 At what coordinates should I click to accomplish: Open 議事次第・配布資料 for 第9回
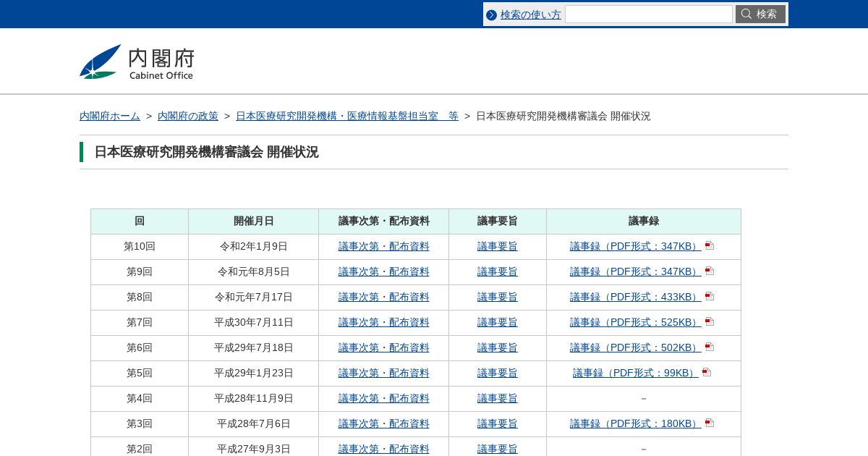coord(384,271)
